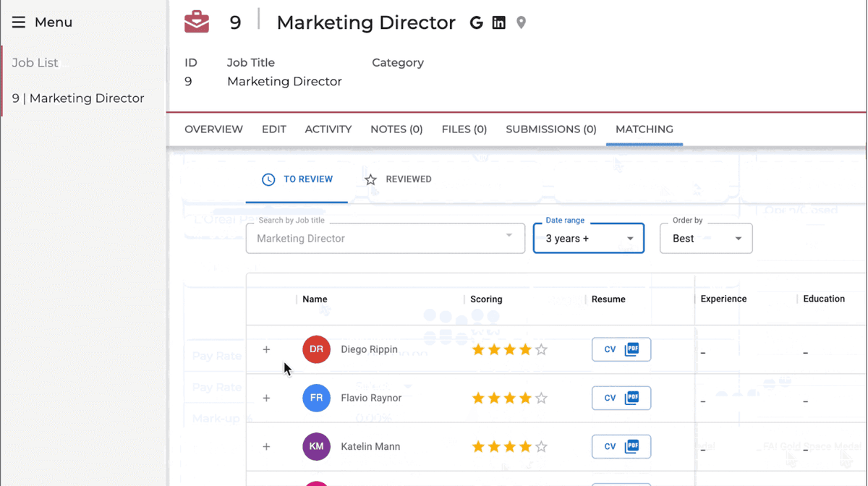Open the hamburger Menu icon
This screenshot has width=868, height=486.
[19, 22]
